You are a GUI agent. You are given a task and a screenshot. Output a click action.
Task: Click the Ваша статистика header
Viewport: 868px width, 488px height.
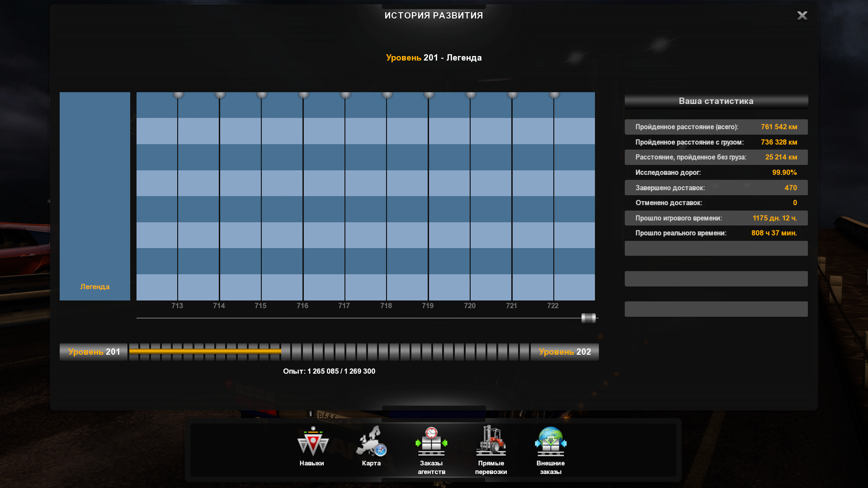pyautogui.click(x=716, y=101)
